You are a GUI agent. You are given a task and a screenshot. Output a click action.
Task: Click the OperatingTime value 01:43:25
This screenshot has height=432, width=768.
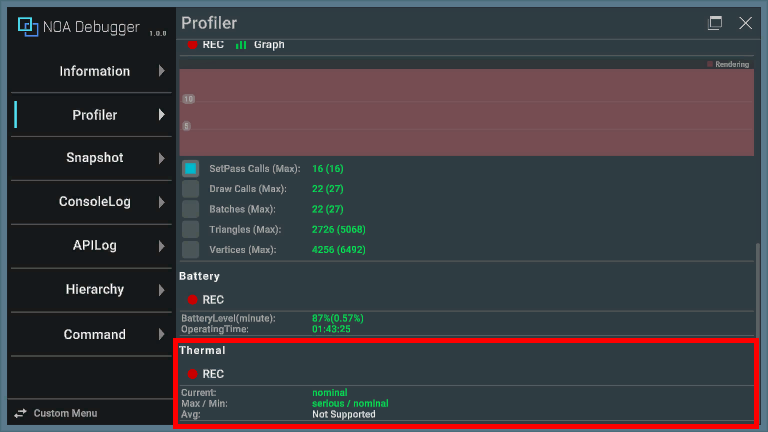click(331, 329)
